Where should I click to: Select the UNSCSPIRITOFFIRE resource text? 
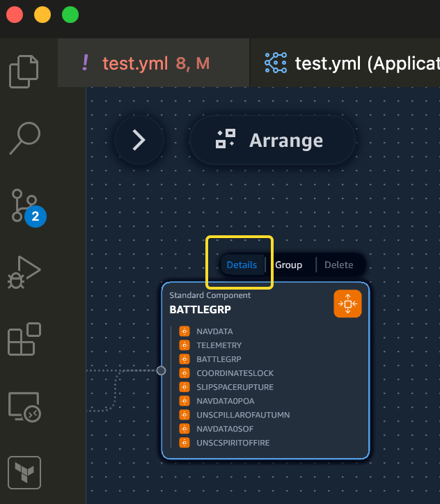tap(233, 443)
